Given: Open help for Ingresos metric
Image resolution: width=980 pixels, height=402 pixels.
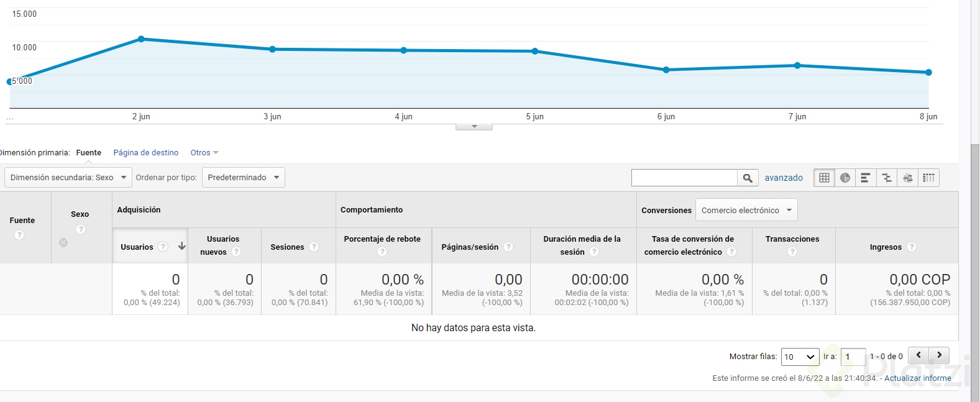Looking at the screenshot, I should click(912, 247).
